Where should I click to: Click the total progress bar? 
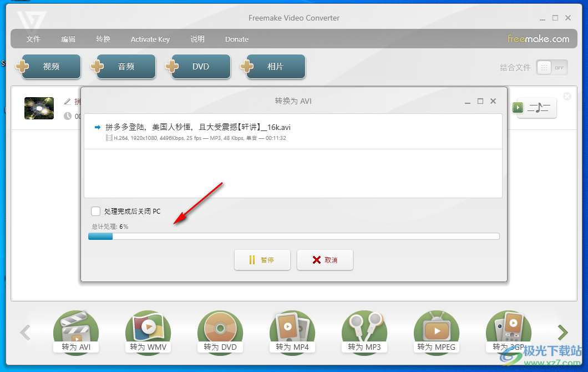click(293, 236)
